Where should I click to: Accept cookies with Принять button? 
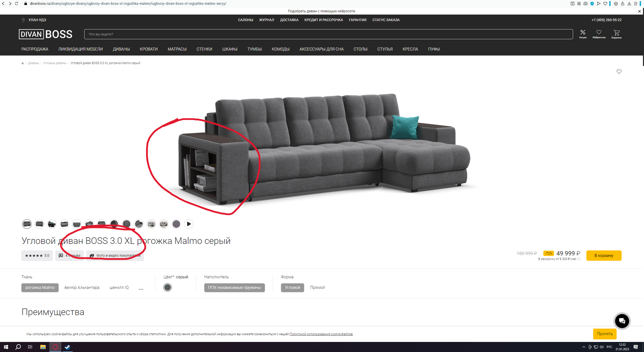(x=604, y=334)
